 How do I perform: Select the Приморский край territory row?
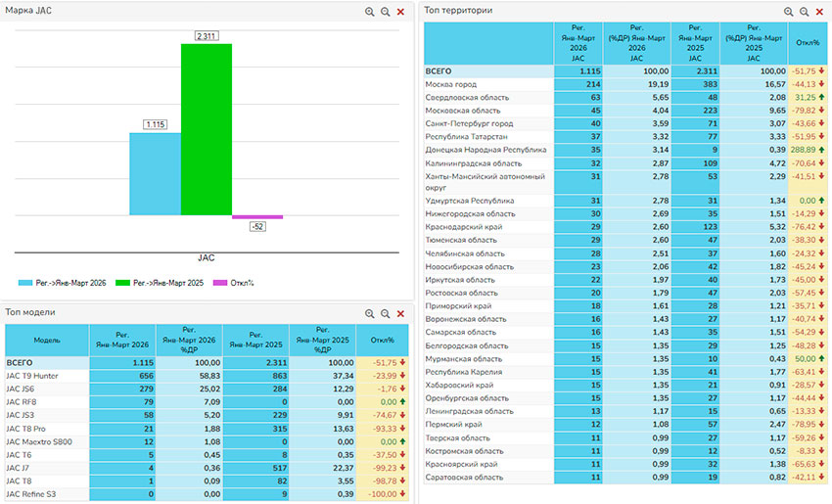pos(625,305)
